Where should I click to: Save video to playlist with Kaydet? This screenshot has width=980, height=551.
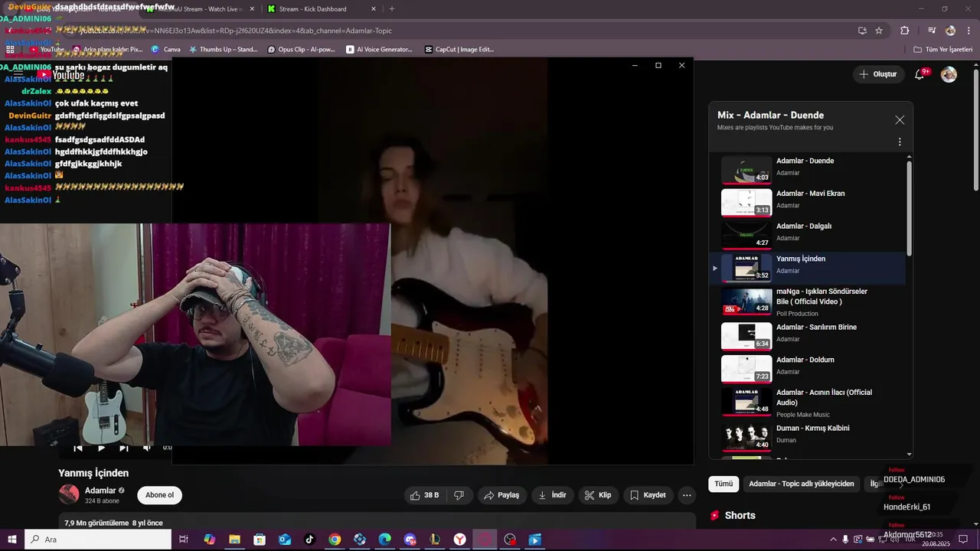coord(648,495)
